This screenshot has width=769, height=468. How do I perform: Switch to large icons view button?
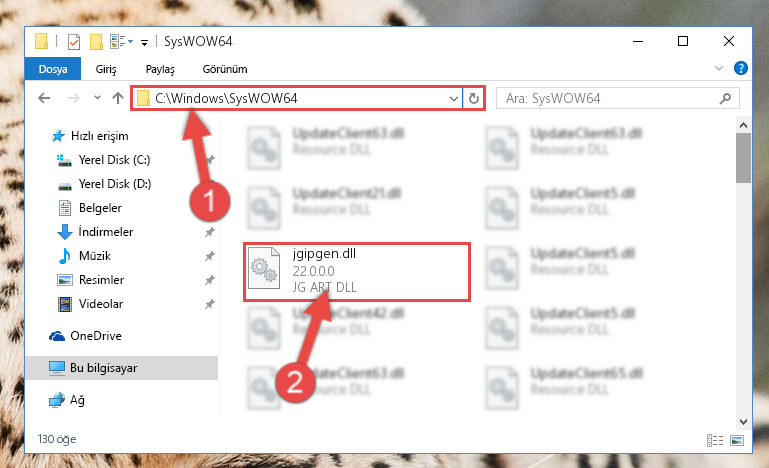point(737,440)
